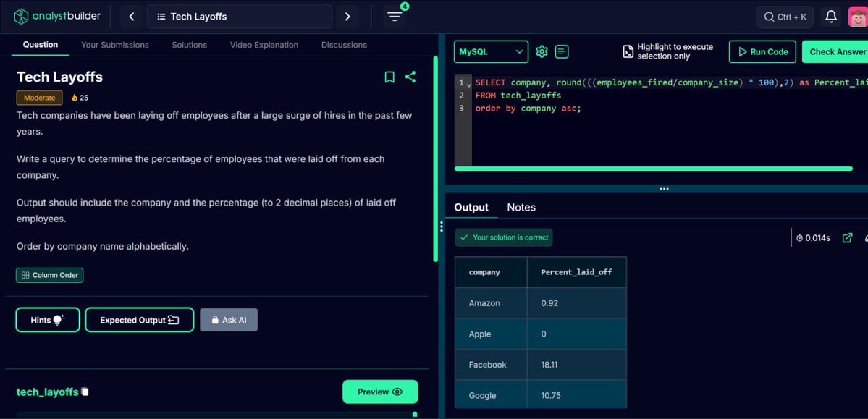
Task: Select the Apple cell
Action: tap(491, 334)
